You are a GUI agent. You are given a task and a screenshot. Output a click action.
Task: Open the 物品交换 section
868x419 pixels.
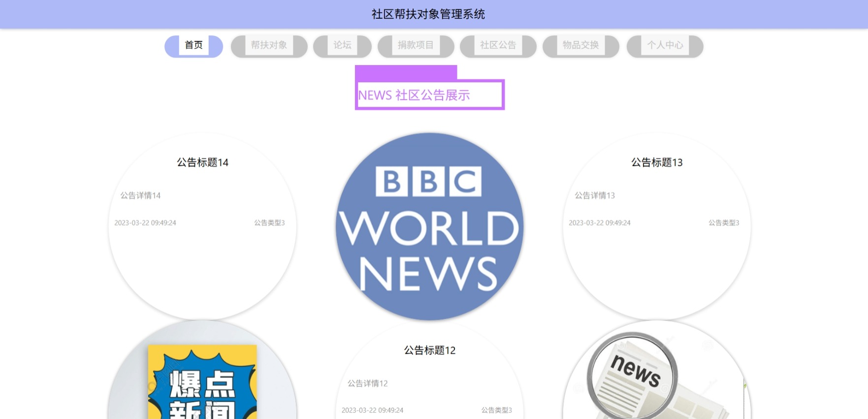click(x=580, y=46)
